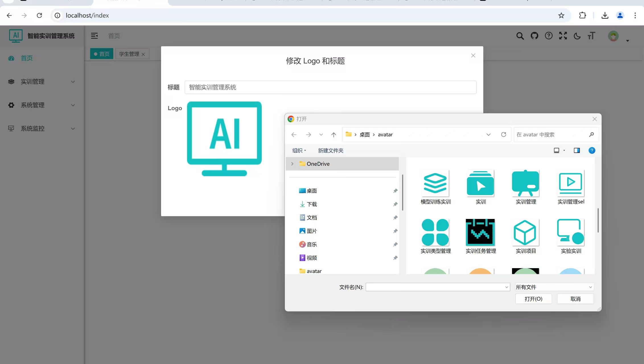Select 下载 in the navigation pane
Viewport: 644px width, 364px height.
pos(312,204)
